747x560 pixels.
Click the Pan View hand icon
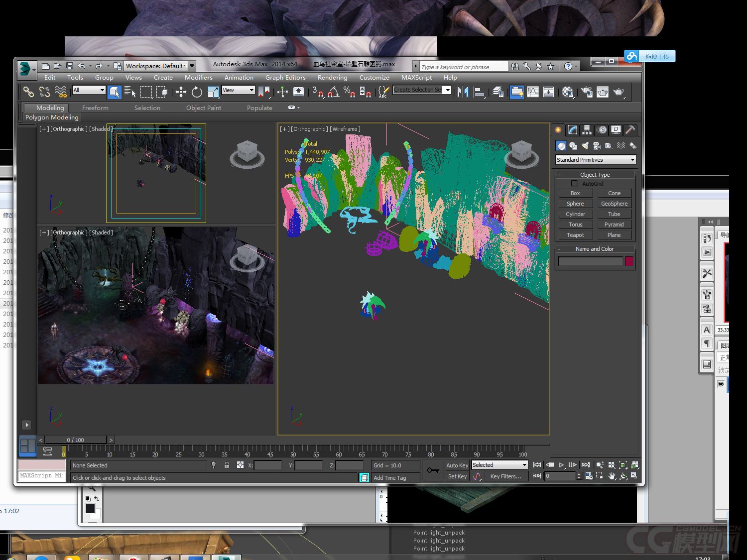[x=612, y=476]
